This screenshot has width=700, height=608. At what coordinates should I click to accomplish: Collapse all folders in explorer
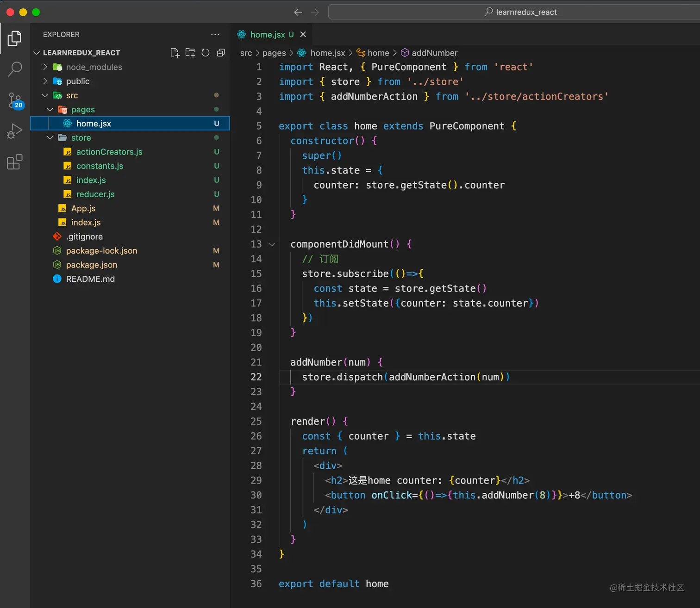click(221, 53)
